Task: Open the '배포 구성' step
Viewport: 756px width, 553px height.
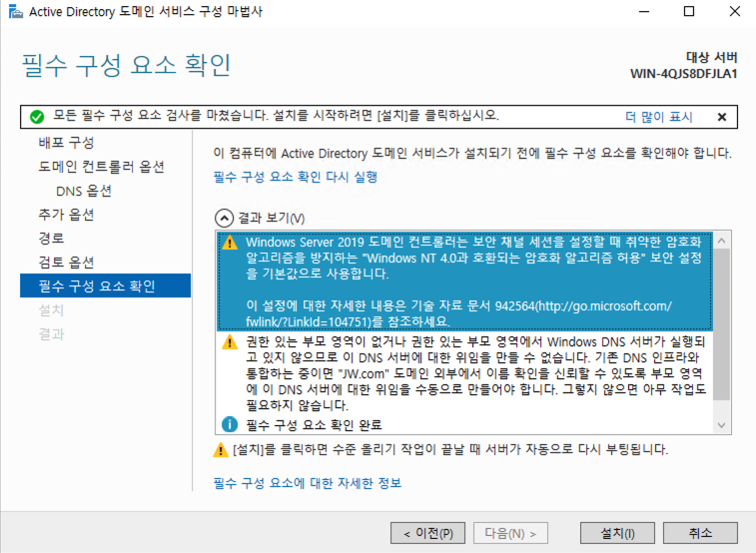Action: pyautogui.click(x=66, y=143)
